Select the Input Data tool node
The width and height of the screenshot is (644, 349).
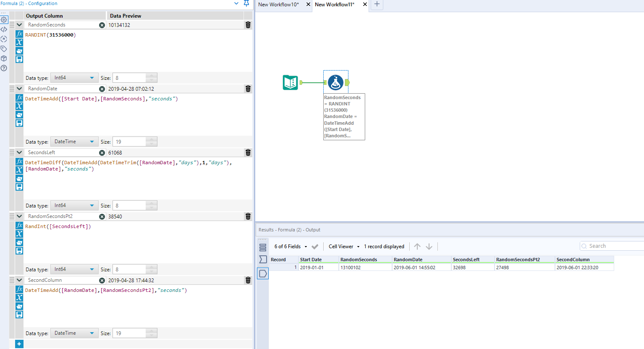pos(291,82)
